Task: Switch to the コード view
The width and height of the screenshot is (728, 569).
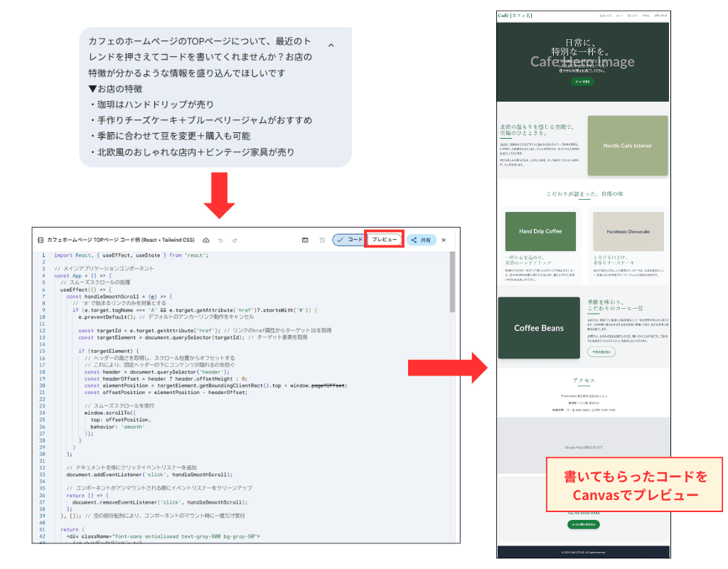Action: pos(353,240)
